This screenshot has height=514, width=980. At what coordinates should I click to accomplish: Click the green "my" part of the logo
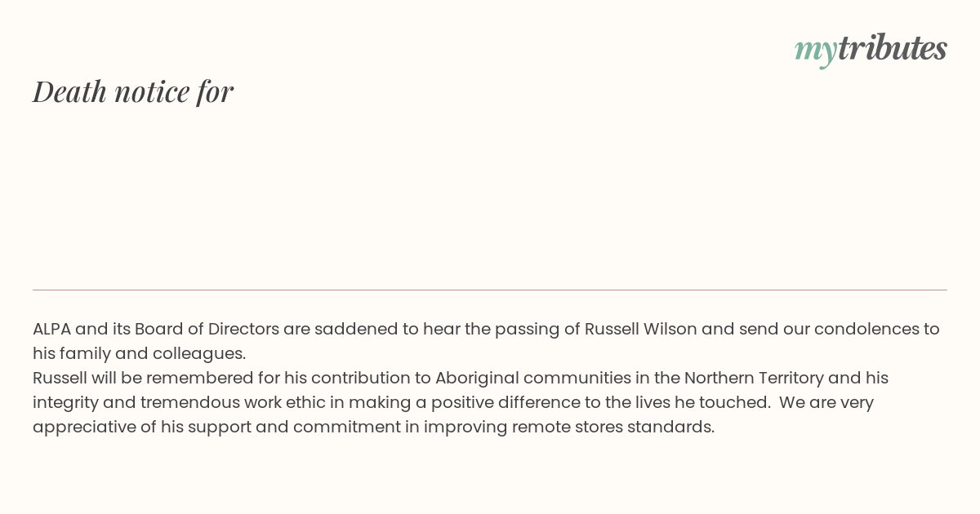click(815, 51)
